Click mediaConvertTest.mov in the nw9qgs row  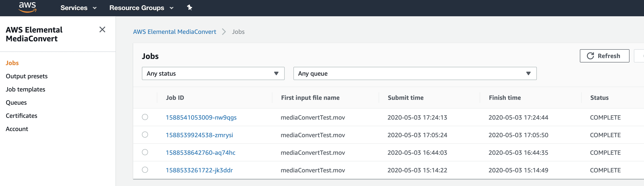(313, 117)
